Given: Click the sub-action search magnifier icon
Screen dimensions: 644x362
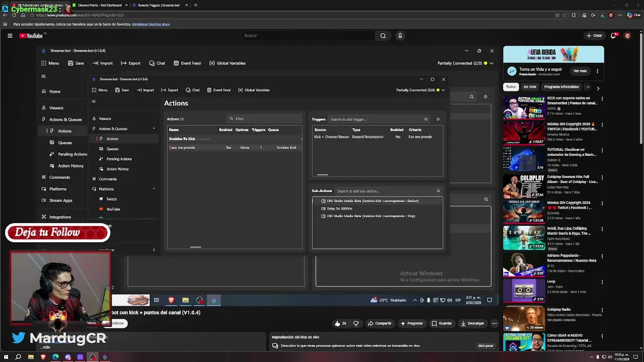Looking at the screenshot, I should 438,191.
